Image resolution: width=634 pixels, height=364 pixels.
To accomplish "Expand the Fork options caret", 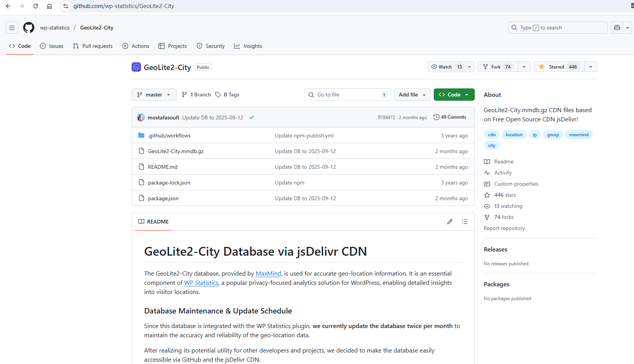I will [x=524, y=67].
